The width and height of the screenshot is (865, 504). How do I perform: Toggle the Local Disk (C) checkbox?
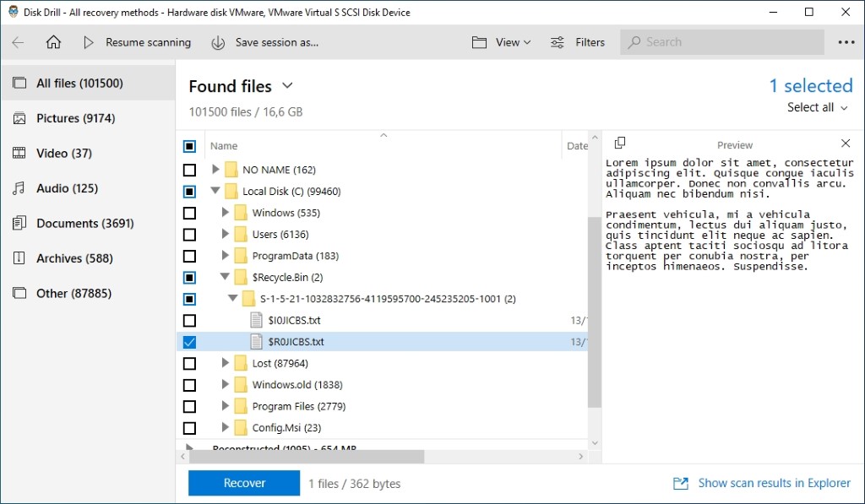click(189, 192)
